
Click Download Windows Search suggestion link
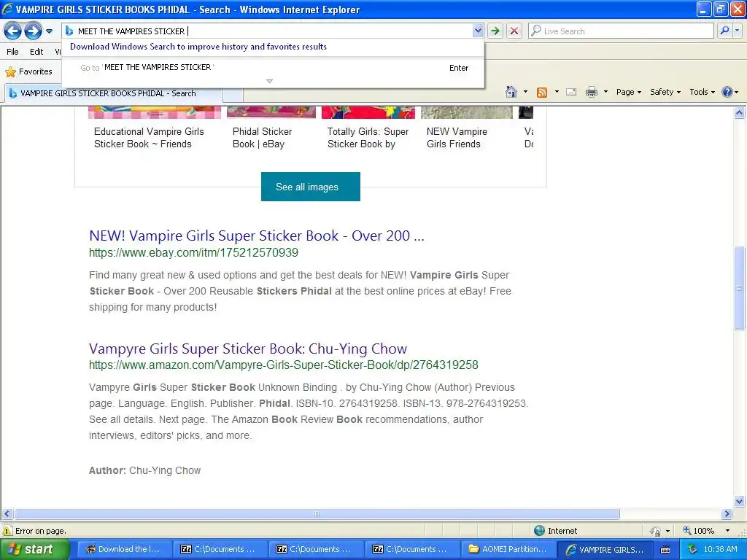point(198,47)
